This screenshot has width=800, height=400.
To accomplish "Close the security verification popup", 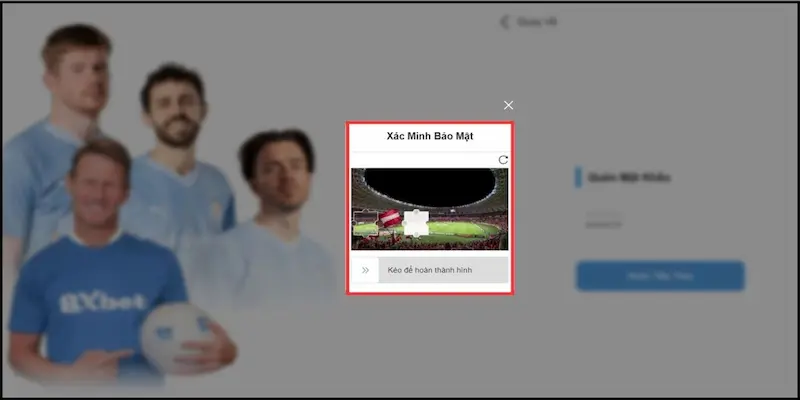I will [509, 105].
